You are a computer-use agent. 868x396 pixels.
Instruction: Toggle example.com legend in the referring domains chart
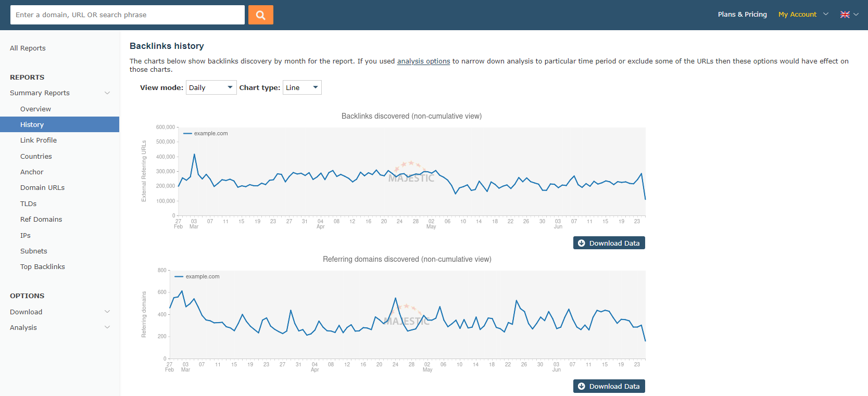tap(197, 277)
